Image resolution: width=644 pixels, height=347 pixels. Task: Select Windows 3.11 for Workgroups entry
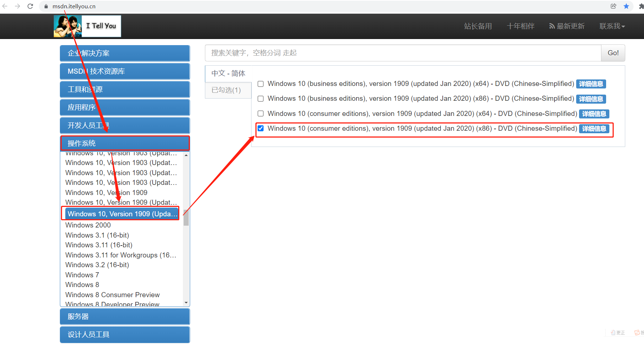tap(121, 255)
